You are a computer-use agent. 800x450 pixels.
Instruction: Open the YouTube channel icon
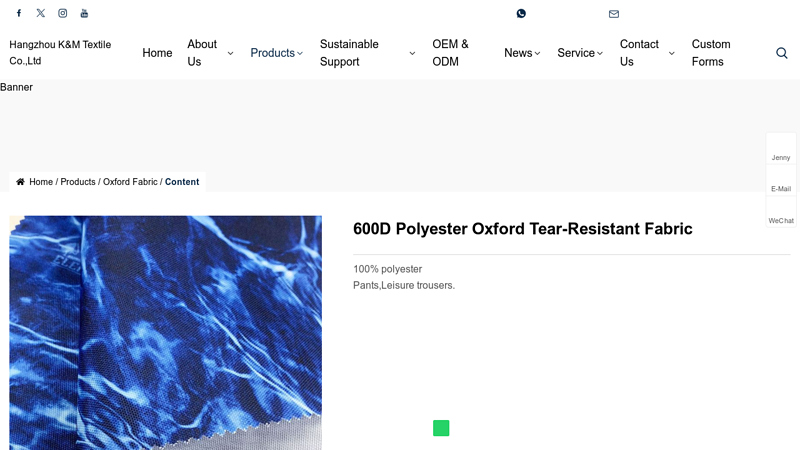coord(84,13)
